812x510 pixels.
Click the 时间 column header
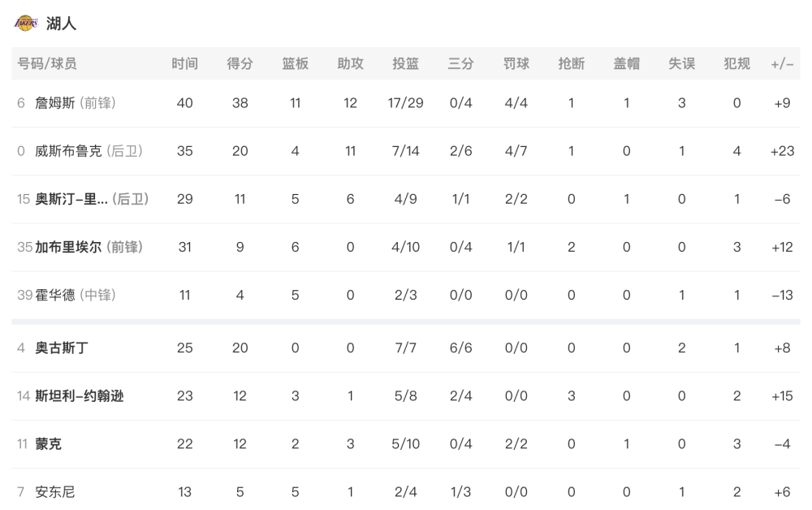point(185,63)
